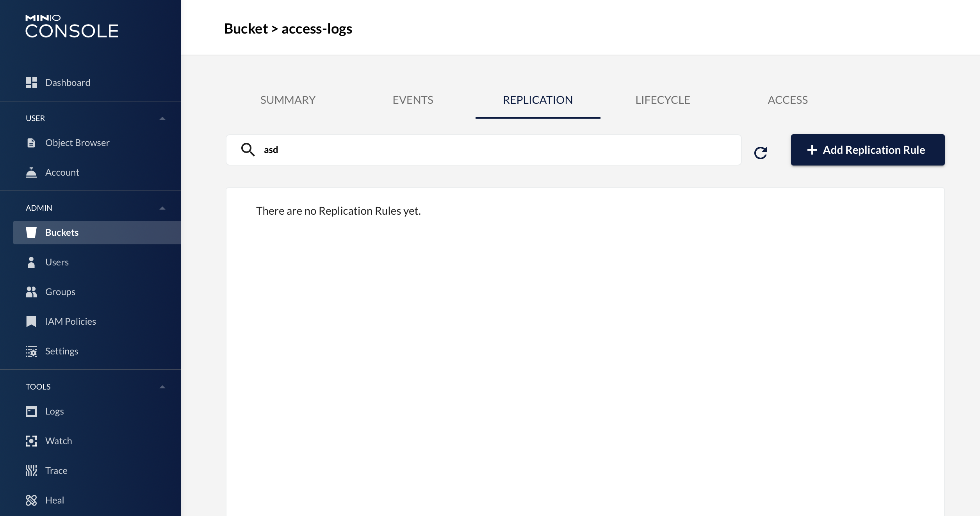Open Trace tool label
The image size is (980, 516).
[x=56, y=471]
